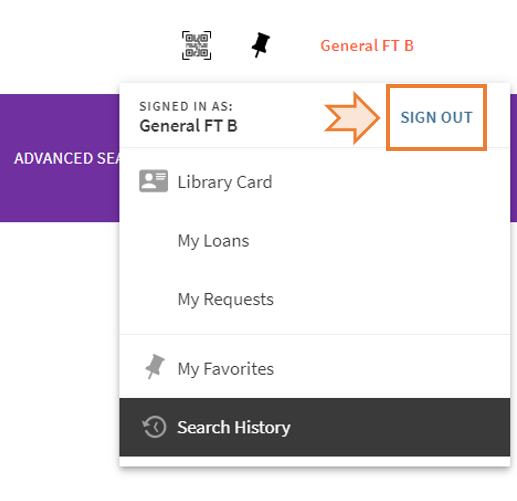The height and width of the screenshot is (501, 517).
Task: Click the black pushpin favorites icon in the header
Action: tap(261, 45)
